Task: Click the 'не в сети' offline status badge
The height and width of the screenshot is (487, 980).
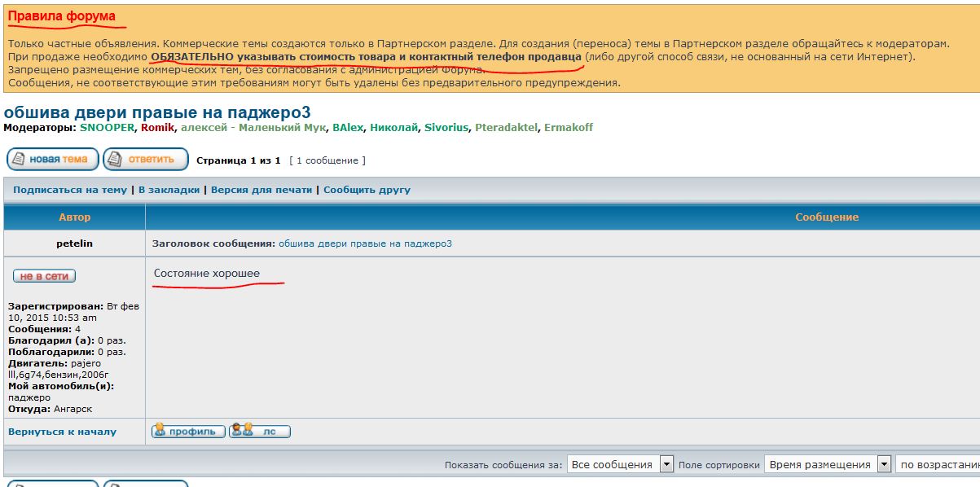Action: point(44,276)
